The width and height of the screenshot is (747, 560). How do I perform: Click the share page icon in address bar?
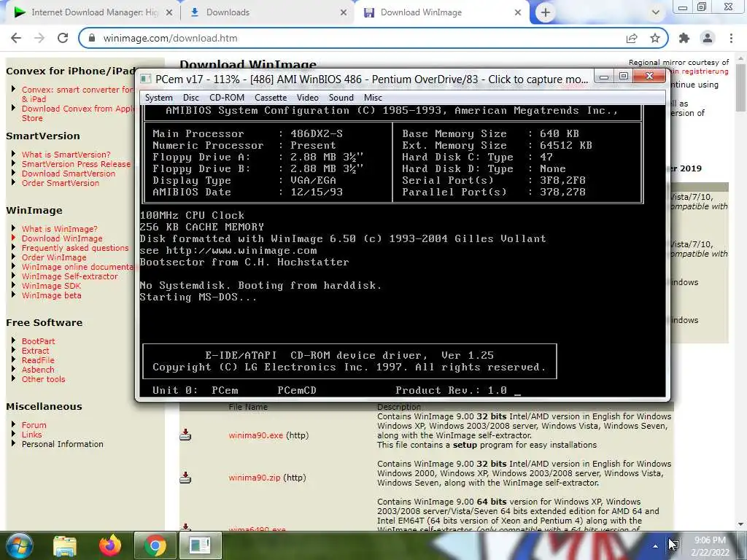click(632, 38)
